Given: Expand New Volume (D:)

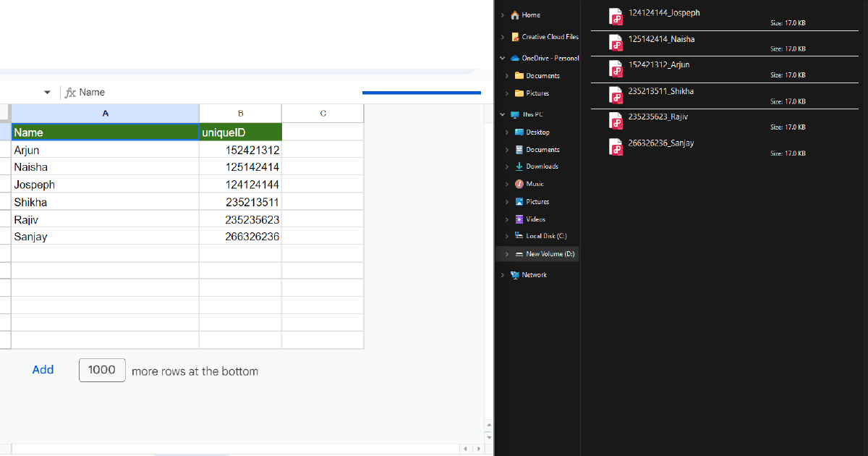Looking at the screenshot, I should tap(506, 253).
